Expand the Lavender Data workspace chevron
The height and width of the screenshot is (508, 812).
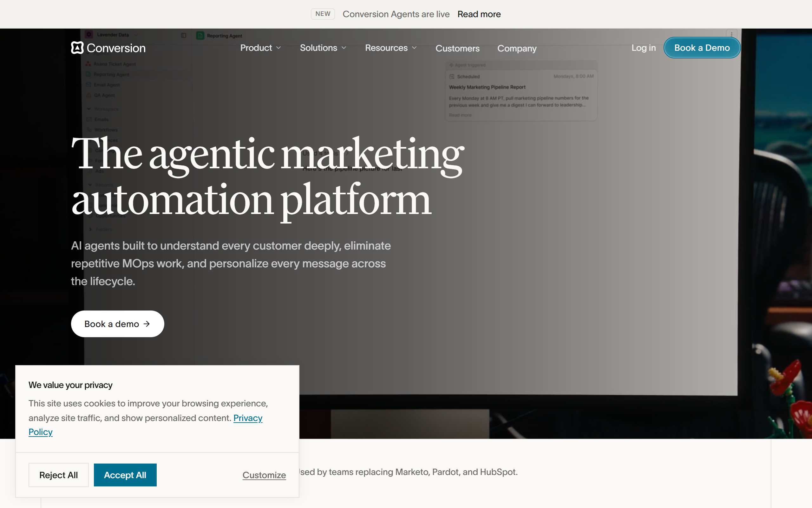coord(136,35)
